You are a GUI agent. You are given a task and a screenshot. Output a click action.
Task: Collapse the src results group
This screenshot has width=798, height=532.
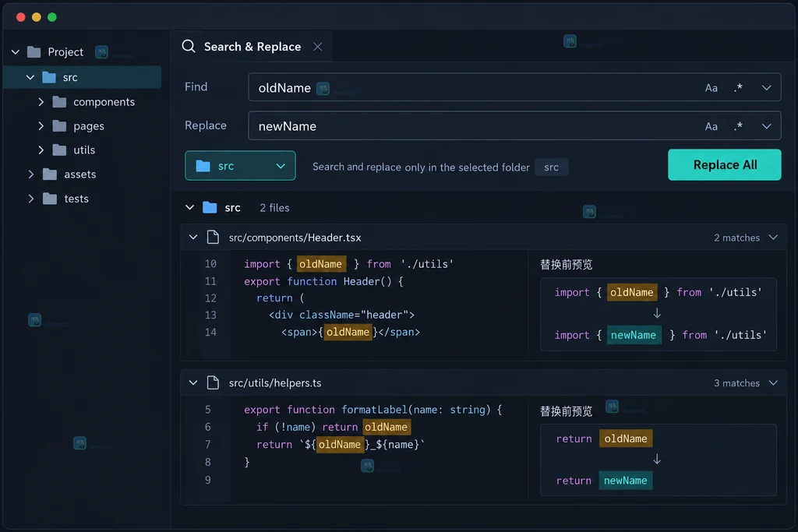[x=190, y=207]
